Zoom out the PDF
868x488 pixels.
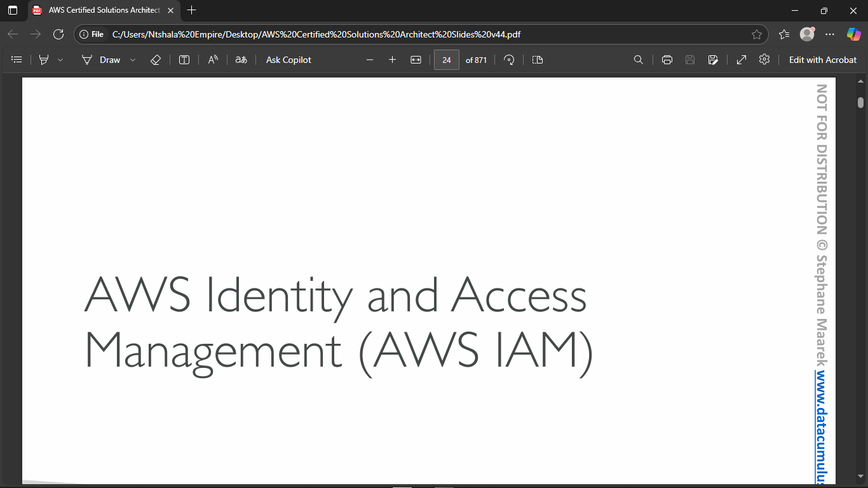(370, 60)
